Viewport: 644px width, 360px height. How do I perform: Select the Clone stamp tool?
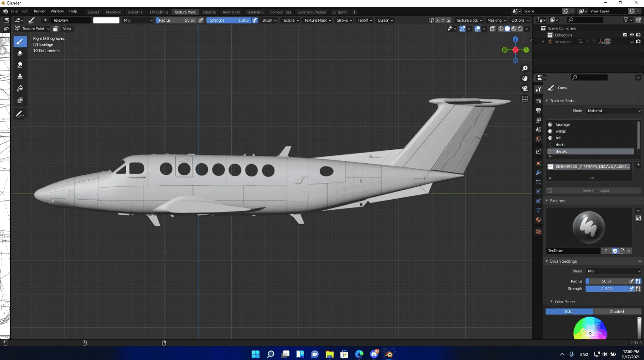click(x=20, y=77)
